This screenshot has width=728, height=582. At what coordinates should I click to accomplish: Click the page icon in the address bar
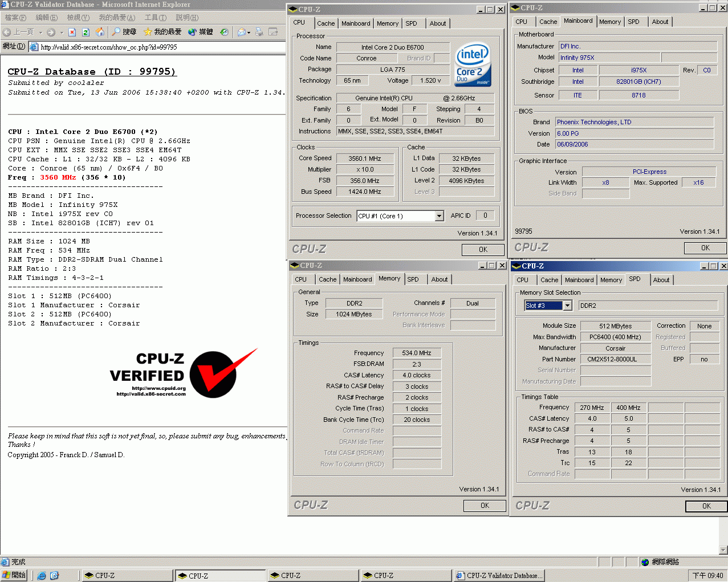coord(34,47)
